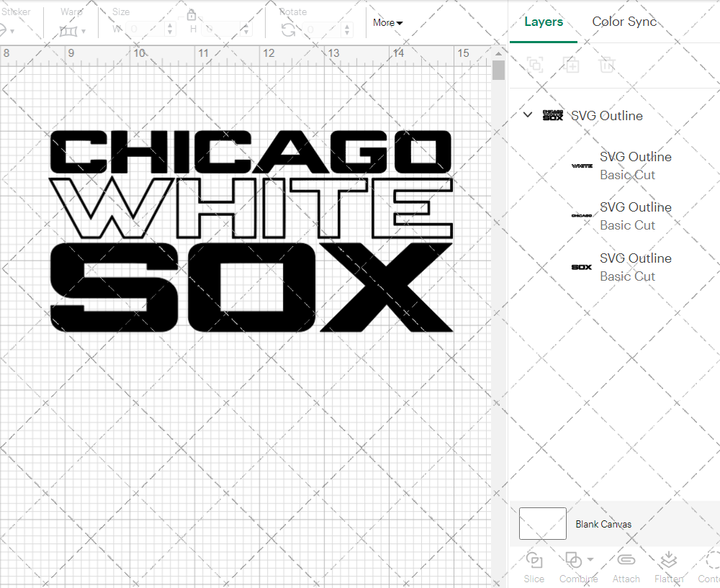
Task: Open the More dropdown menu
Action: [388, 22]
